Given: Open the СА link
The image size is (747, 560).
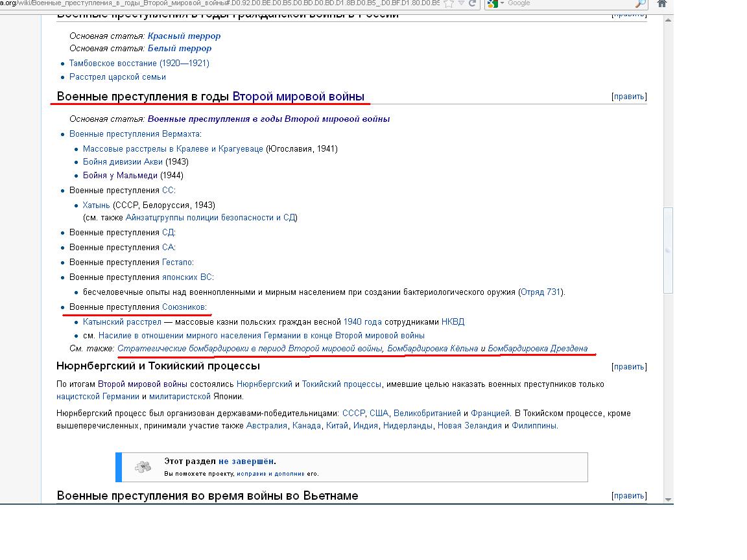Looking at the screenshot, I should point(168,247).
